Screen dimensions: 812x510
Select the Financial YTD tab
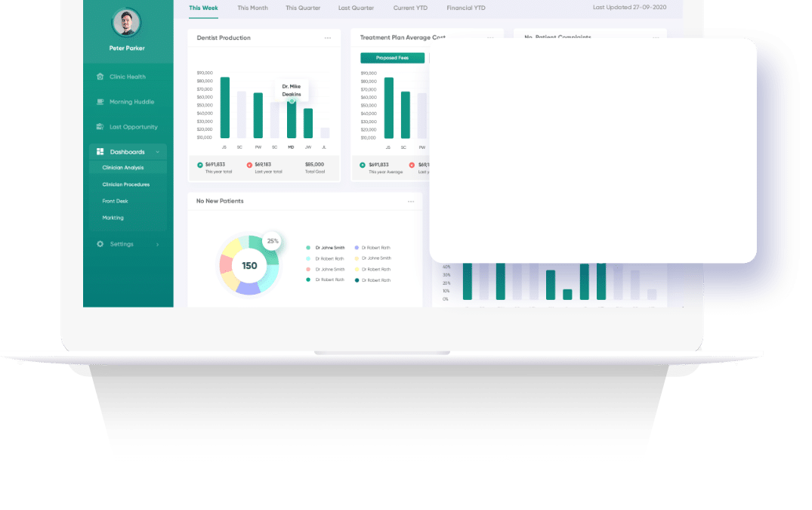[x=466, y=8]
